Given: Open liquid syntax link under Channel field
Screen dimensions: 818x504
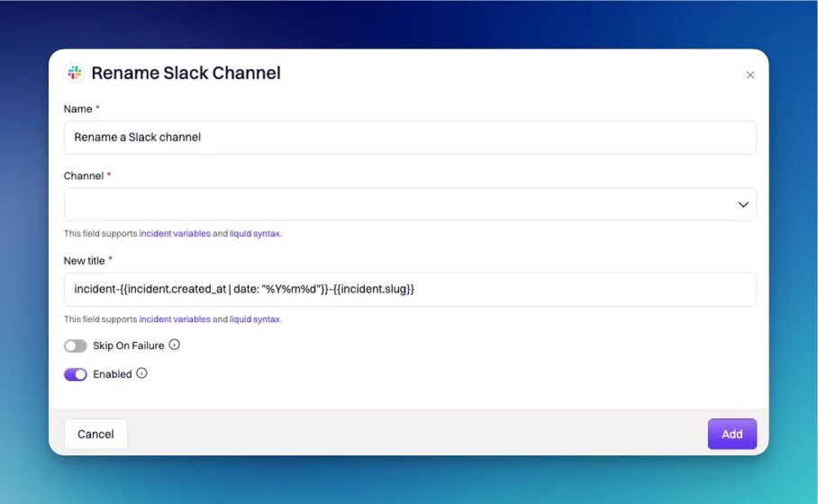Looking at the screenshot, I should coord(255,233).
